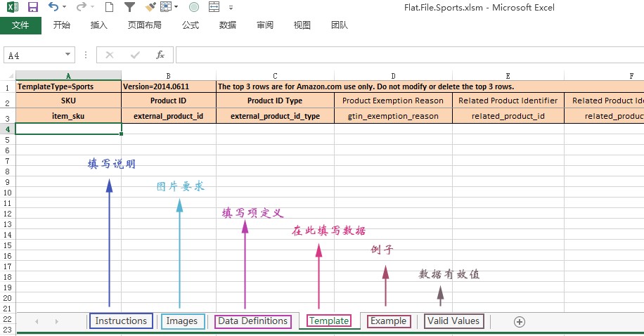Add a new sheet with plus button
The image size is (644, 336).
click(x=520, y=321)
